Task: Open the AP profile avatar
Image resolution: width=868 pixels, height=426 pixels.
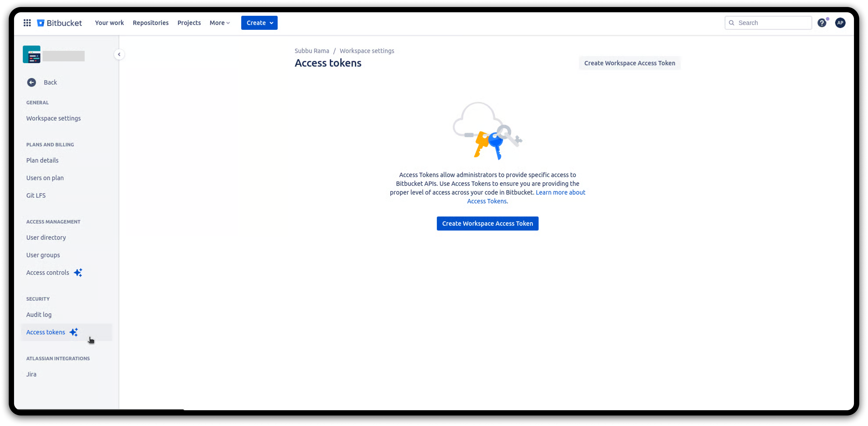Action: click(840, 23)
